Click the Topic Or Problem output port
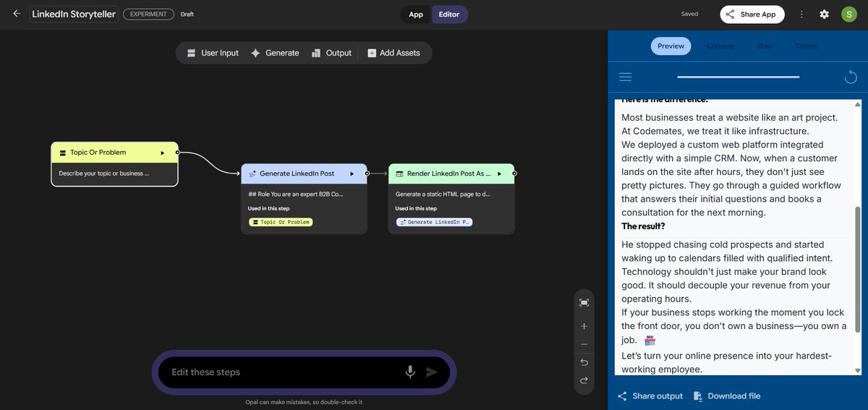Screen dimensions: 868x410 point(177,153)
